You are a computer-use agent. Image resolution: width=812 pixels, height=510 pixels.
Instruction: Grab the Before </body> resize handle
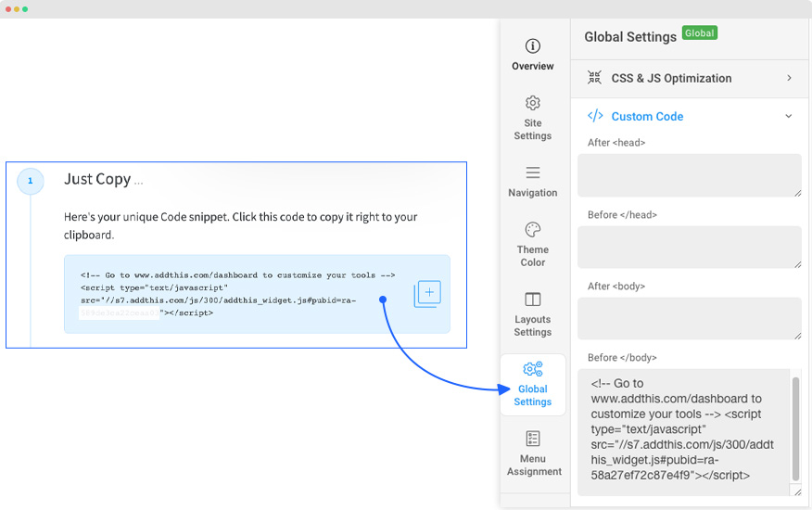(x=797, y=491)
